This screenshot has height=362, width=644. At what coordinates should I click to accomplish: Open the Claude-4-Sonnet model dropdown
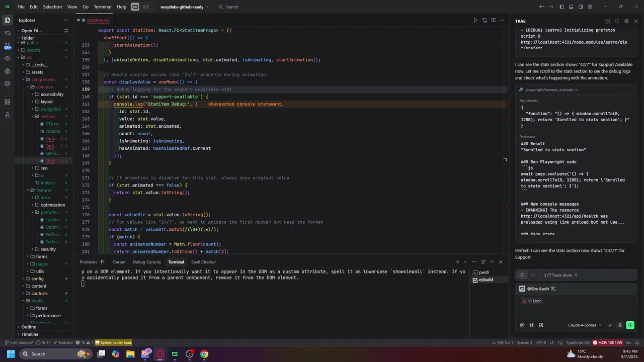[585, 325]
